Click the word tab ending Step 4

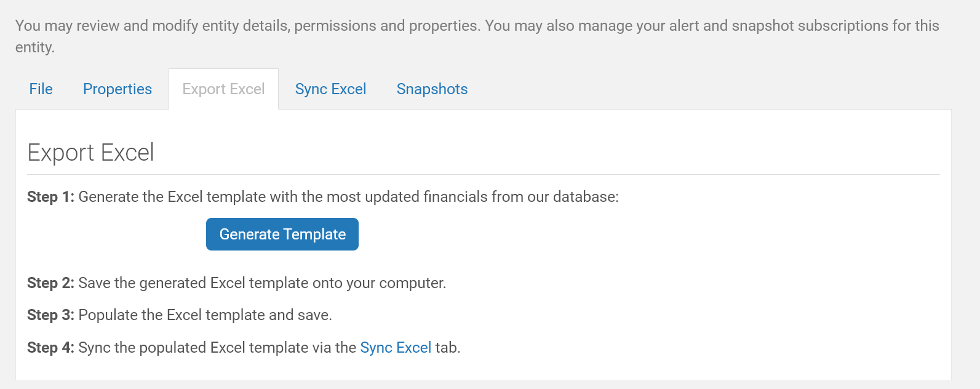[448, 348]
